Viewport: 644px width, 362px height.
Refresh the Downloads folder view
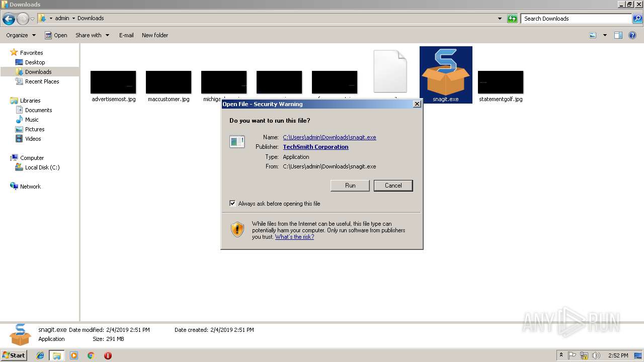point(512,19)
